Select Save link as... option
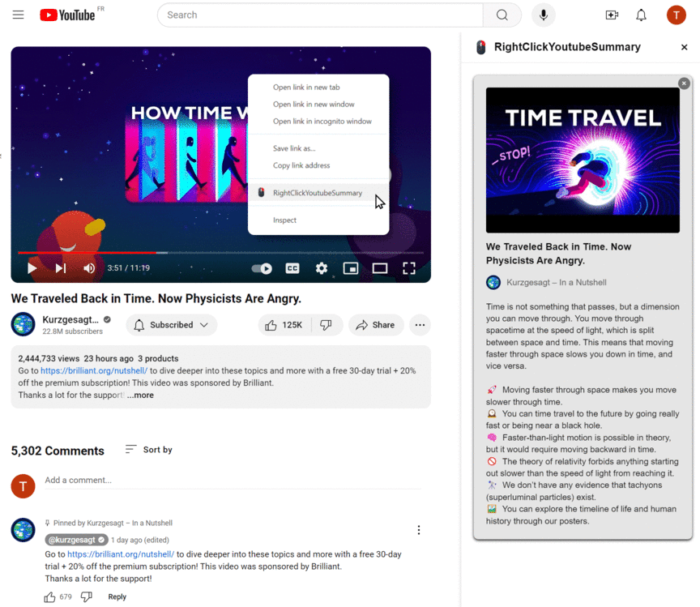Screen dimensions: 700x607 coord(318,148)
